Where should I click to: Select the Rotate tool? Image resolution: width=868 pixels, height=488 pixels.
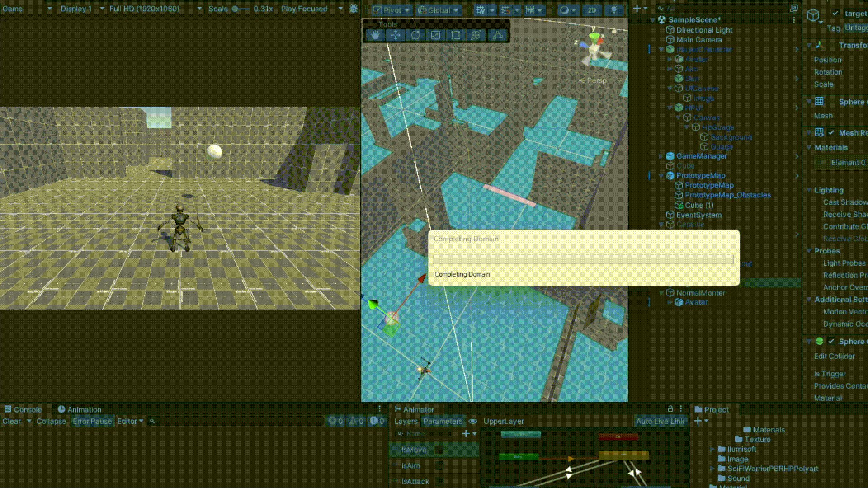415,35
